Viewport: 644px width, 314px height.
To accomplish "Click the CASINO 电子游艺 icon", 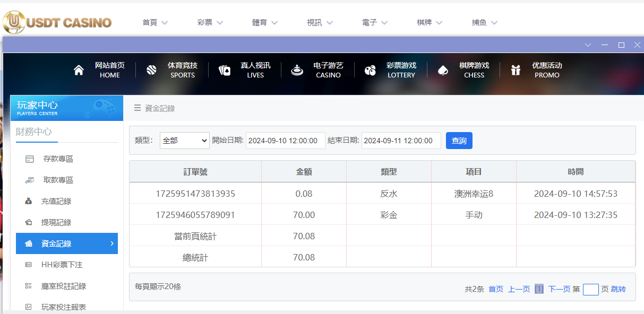I will [x=296, y=69].
